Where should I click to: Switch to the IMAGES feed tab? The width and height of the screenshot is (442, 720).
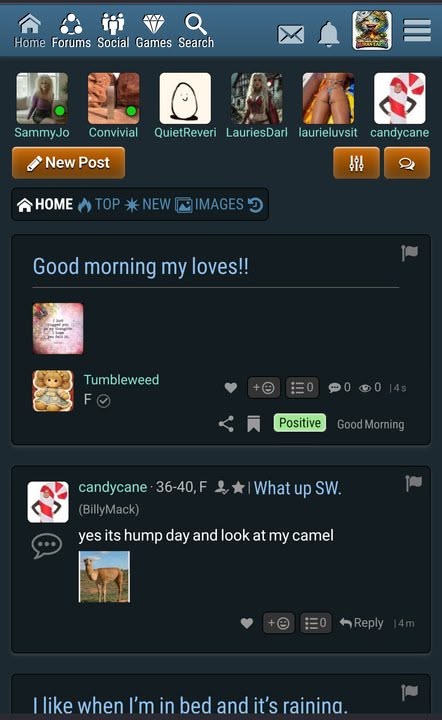[x=209, y=204]
